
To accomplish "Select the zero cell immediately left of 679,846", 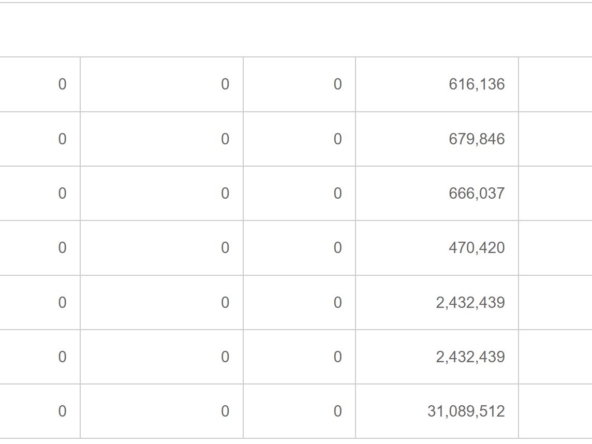I will [299, 139].
